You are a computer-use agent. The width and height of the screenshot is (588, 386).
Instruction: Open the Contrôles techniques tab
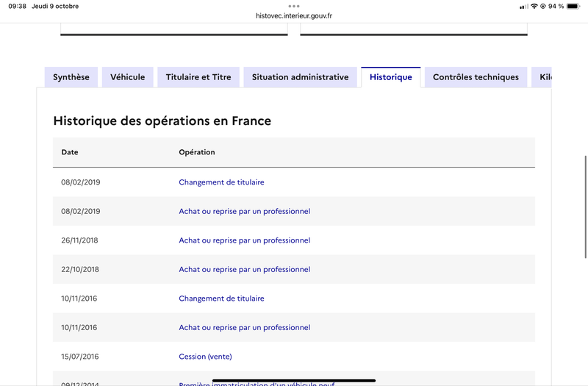coord(476,77)
